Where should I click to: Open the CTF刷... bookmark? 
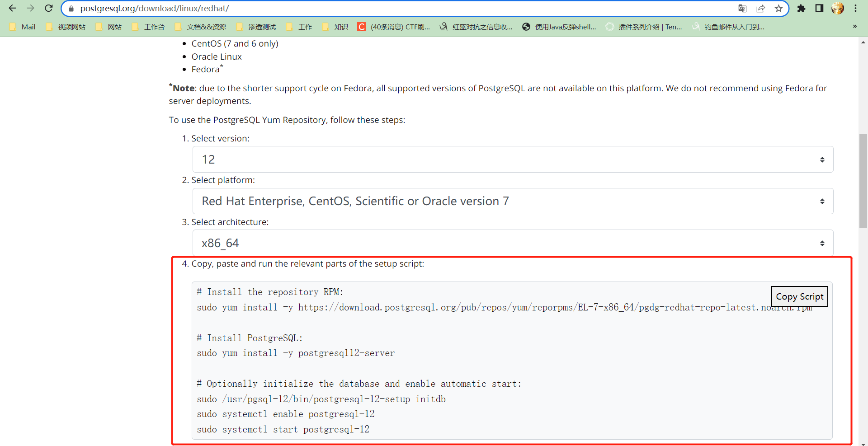[394, 27]
